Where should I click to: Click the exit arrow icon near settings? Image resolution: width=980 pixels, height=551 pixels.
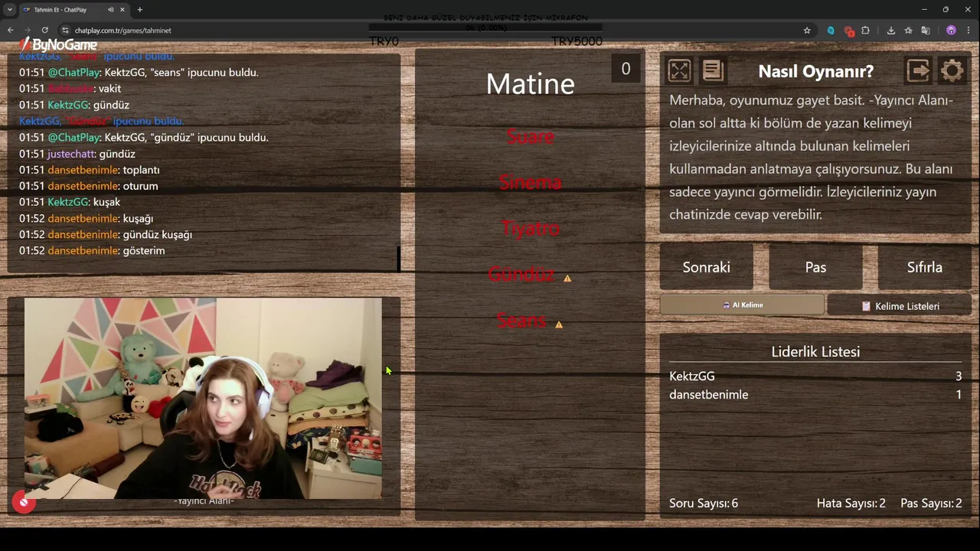pyautogui.click(x=918, y=71)
